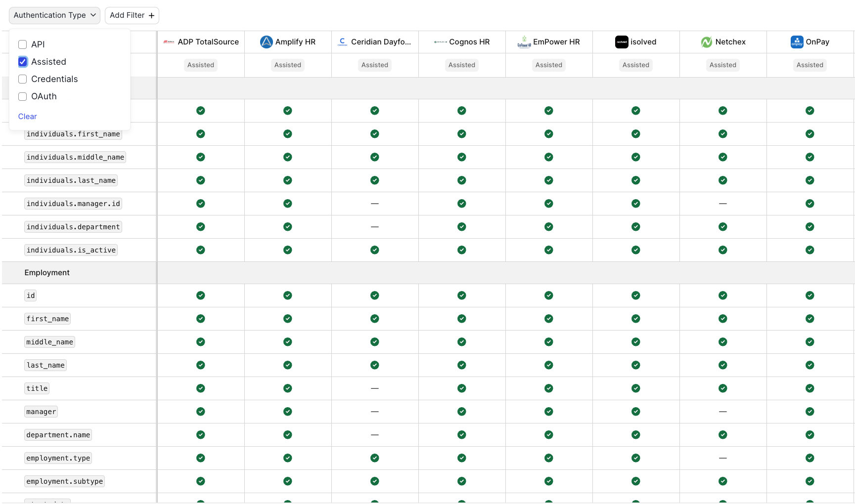Viewport: 855px width, 504px height.
Task: Click Netchex check mark in id row
Action: (723, 295)
